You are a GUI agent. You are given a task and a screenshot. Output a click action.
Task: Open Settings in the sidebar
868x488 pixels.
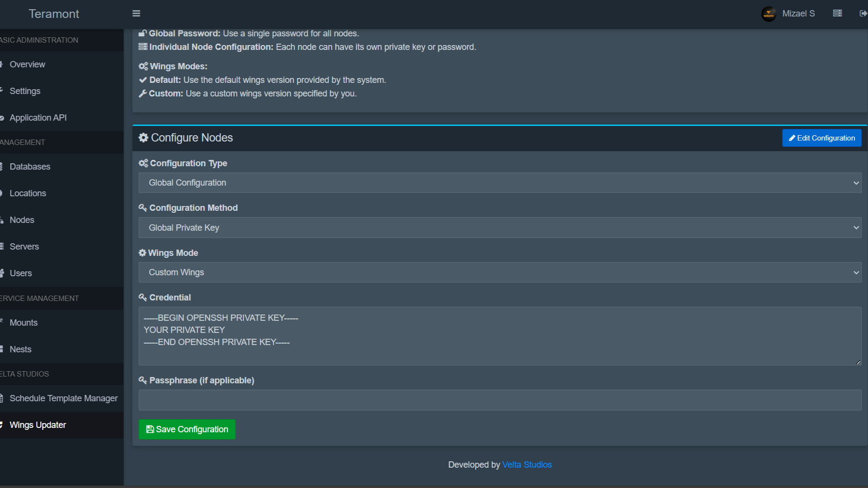25,91
